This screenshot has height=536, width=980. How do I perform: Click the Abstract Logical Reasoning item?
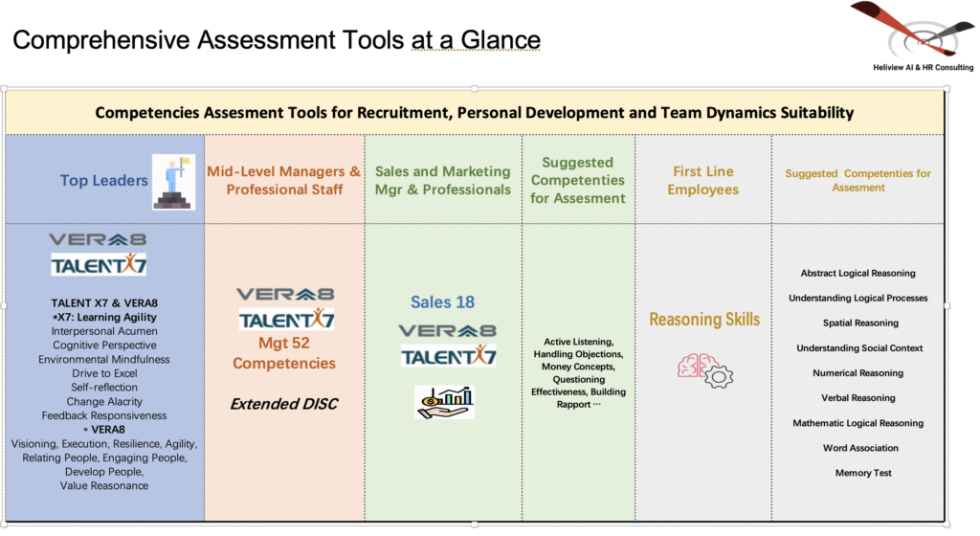pyautogui.click(x=857, y=273)
